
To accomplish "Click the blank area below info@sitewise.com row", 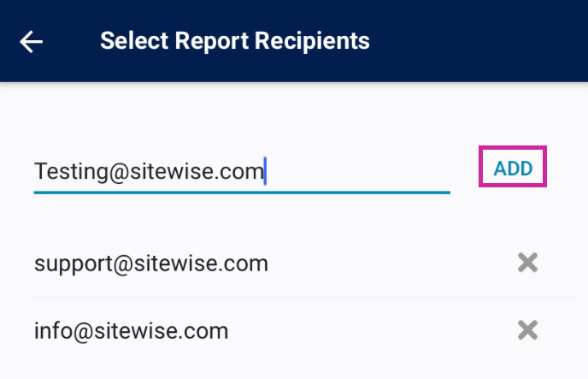I will (x=291, y=368).
